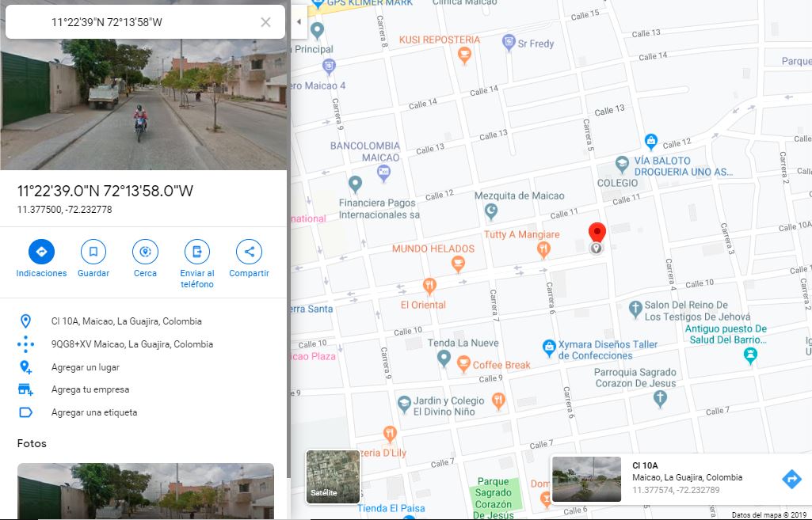812x520 pixels.
Task: Click the VÍA BALOTO shopping marker
Action: point(651,141)
